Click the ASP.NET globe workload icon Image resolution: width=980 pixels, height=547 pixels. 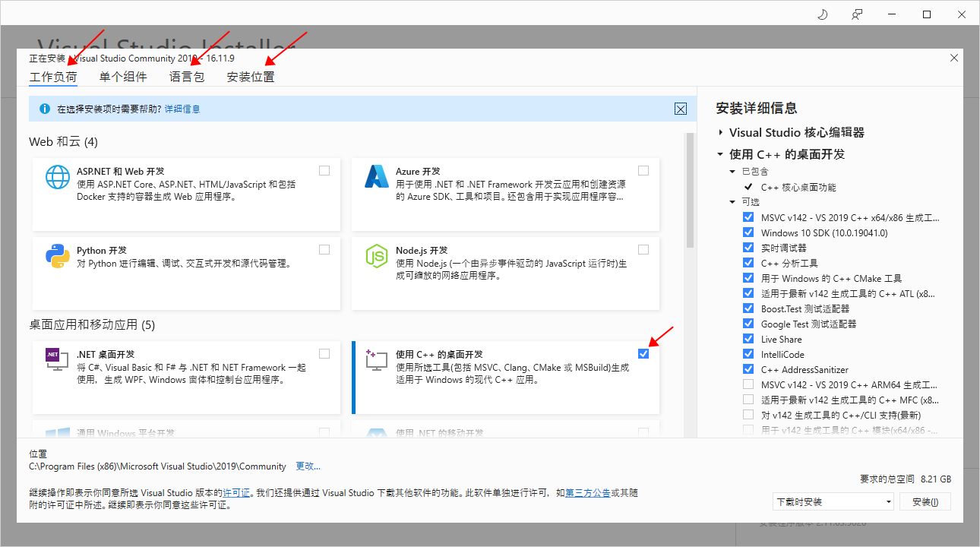coord(58,177)
